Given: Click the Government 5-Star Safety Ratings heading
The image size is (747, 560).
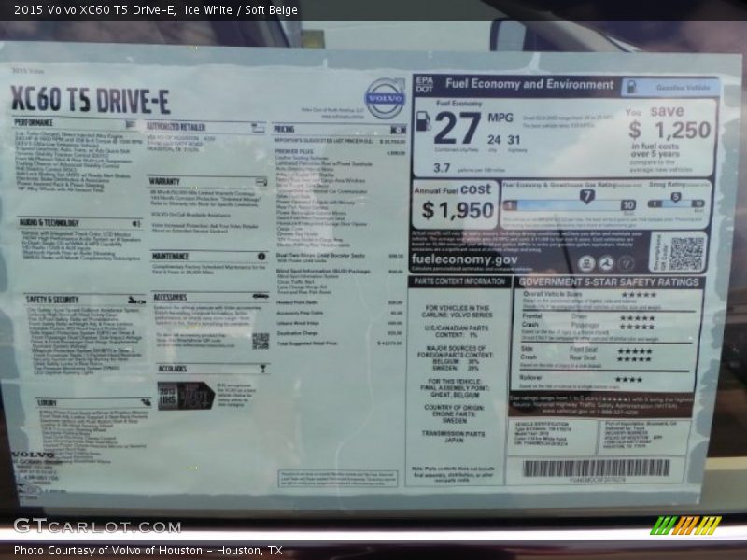Looking at the screenshot, I should tap(609, 282).
